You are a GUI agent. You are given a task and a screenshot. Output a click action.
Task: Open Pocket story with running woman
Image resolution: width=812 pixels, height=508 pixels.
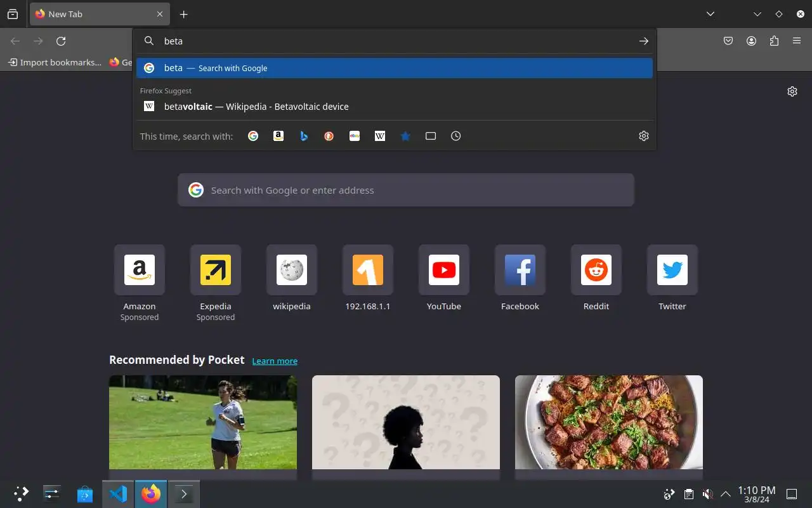point(203,422)
